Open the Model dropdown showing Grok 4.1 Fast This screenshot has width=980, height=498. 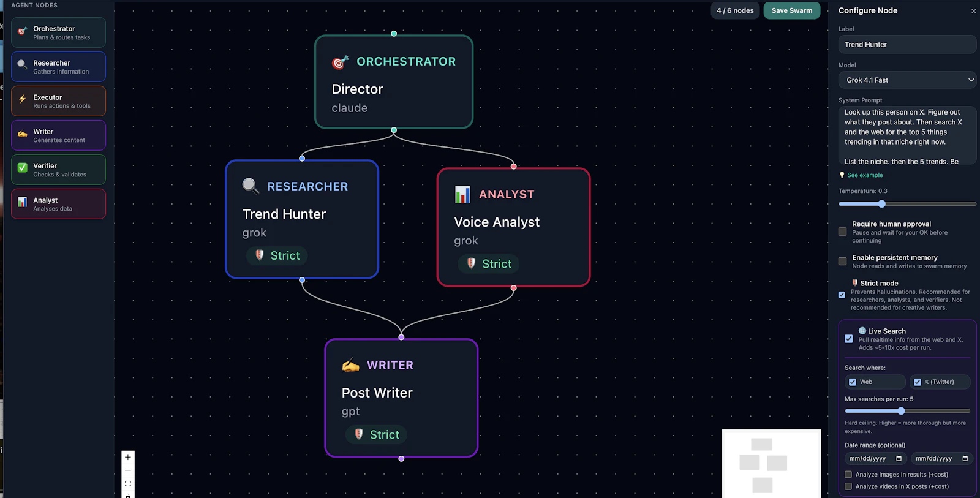tap(907, 80)
